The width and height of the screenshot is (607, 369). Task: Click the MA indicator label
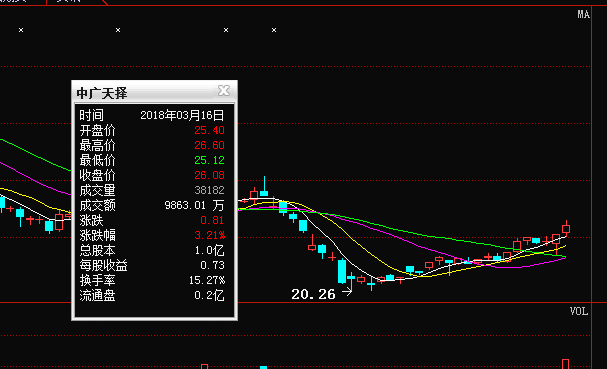583,15
